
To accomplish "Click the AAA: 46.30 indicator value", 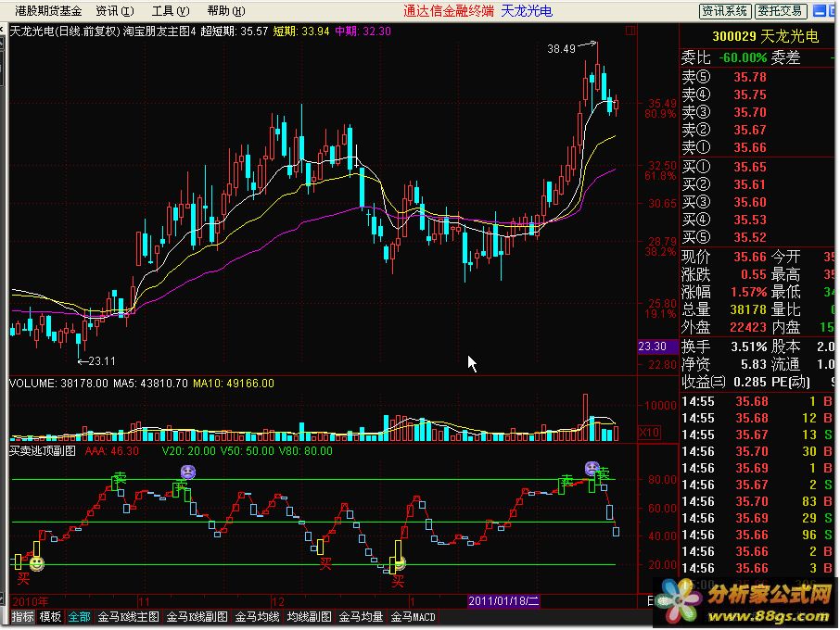I will 111,451.
